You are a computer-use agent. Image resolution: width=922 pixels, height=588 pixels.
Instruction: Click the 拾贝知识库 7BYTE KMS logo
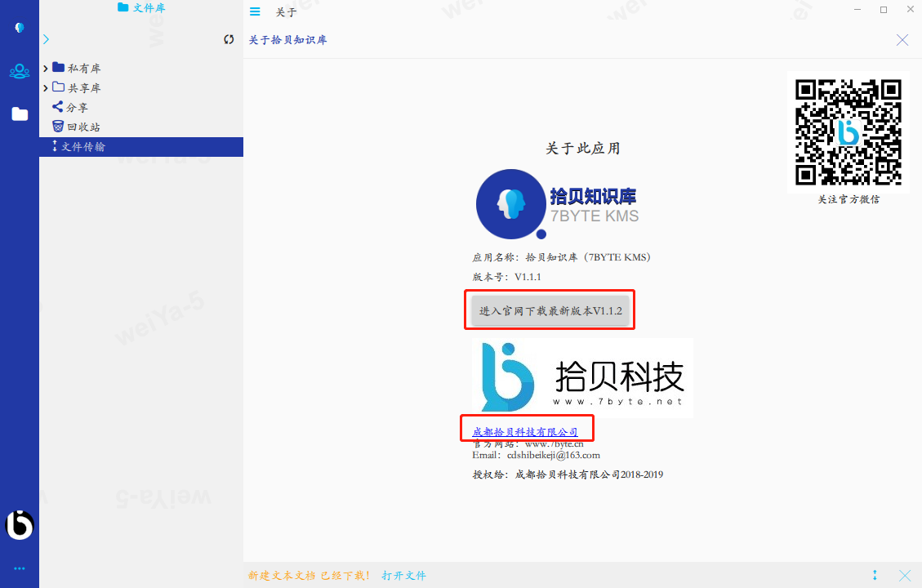click(x=558, y=205)
